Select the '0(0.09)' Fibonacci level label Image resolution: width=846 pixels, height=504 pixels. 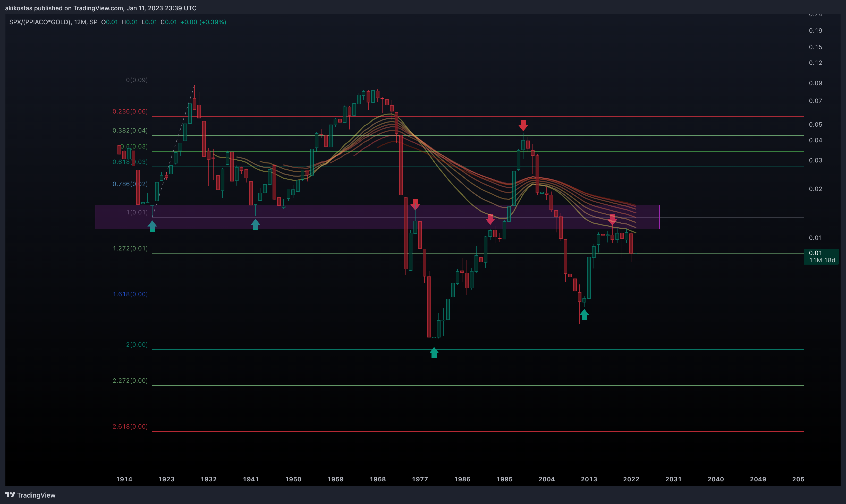(x=137, y=80)
